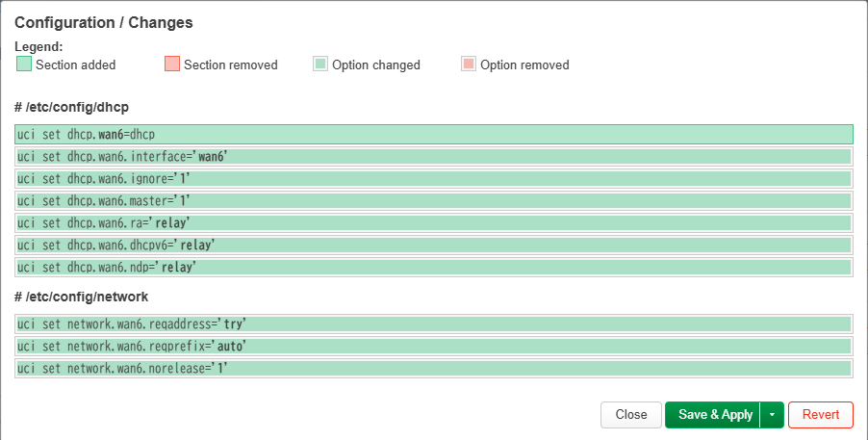868x440 pixels.
Task: Open the Save & Apply dropdown arrow
Action: point(772,415)
